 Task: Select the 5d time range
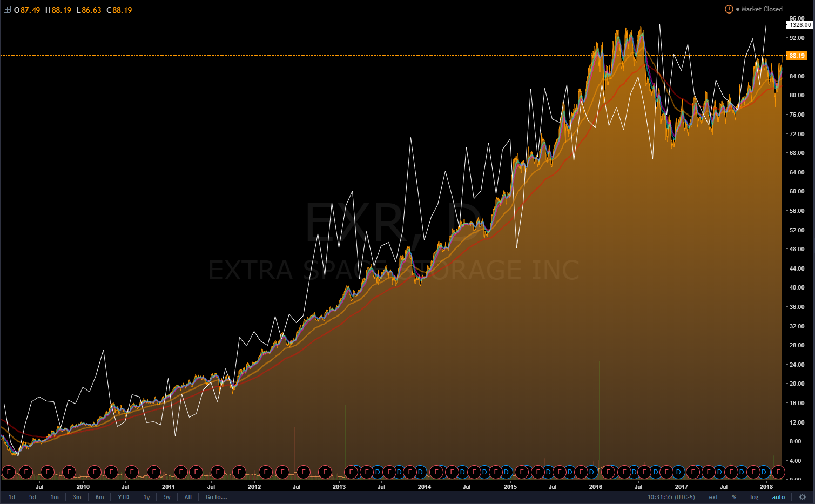pyautogui.click(x=32, y=497)
